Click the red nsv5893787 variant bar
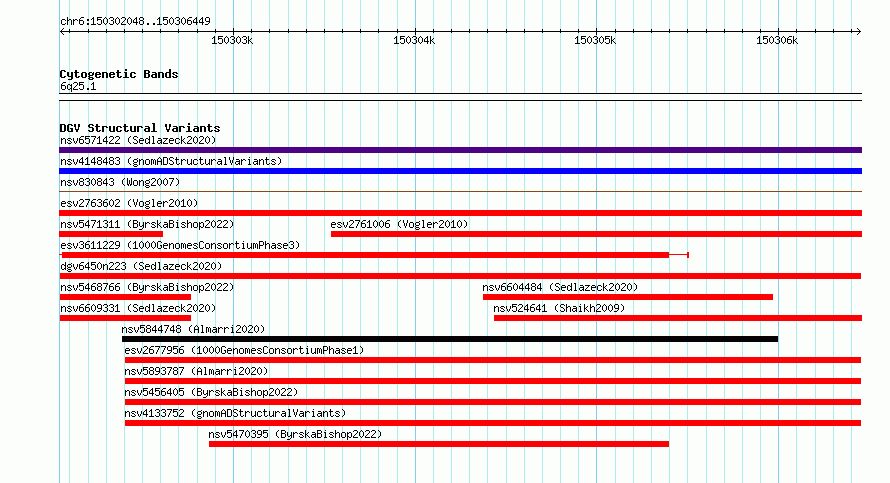890x483 pixels. (x=493, y=381)
